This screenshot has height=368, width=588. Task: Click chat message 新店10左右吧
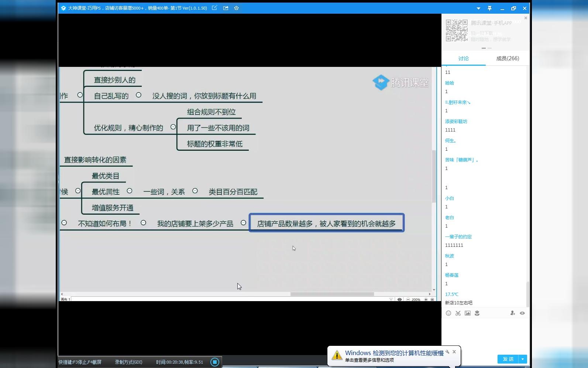coord(458,303)
